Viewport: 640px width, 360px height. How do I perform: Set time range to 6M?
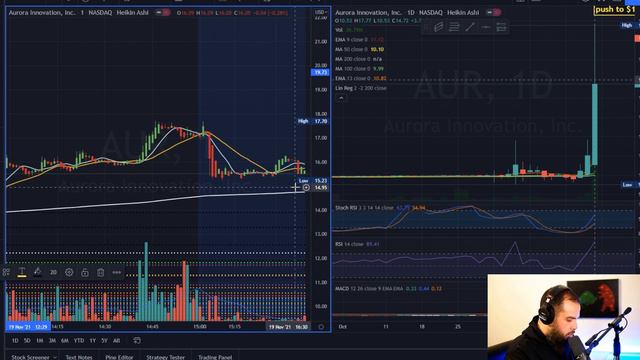click(x=65, y=340)
